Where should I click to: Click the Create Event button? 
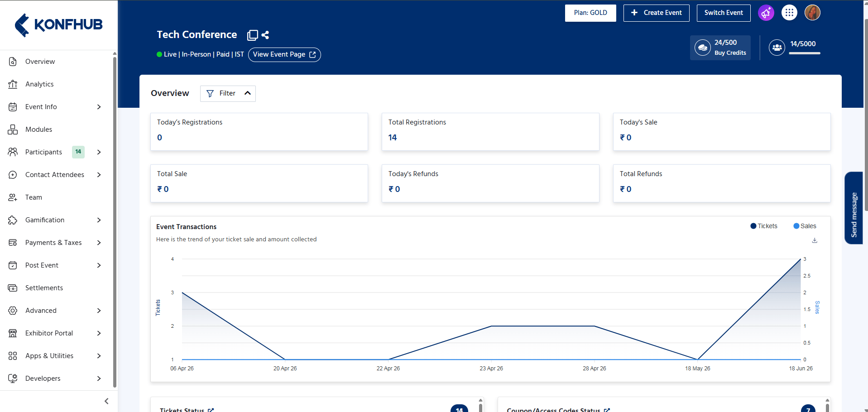coord(656,13)
